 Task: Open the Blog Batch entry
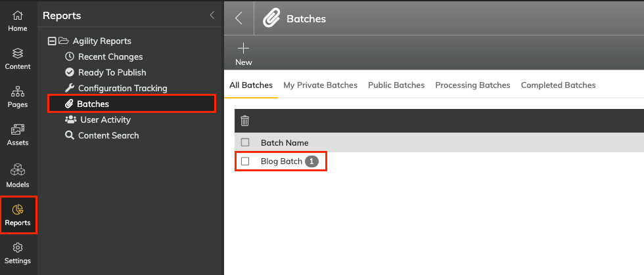coord(281,161)
